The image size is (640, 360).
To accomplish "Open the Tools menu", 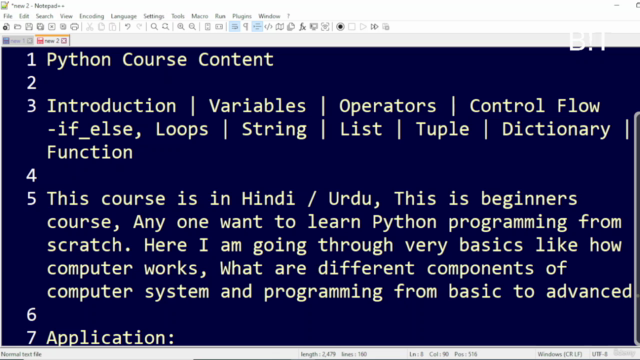I will click(178, 16).
